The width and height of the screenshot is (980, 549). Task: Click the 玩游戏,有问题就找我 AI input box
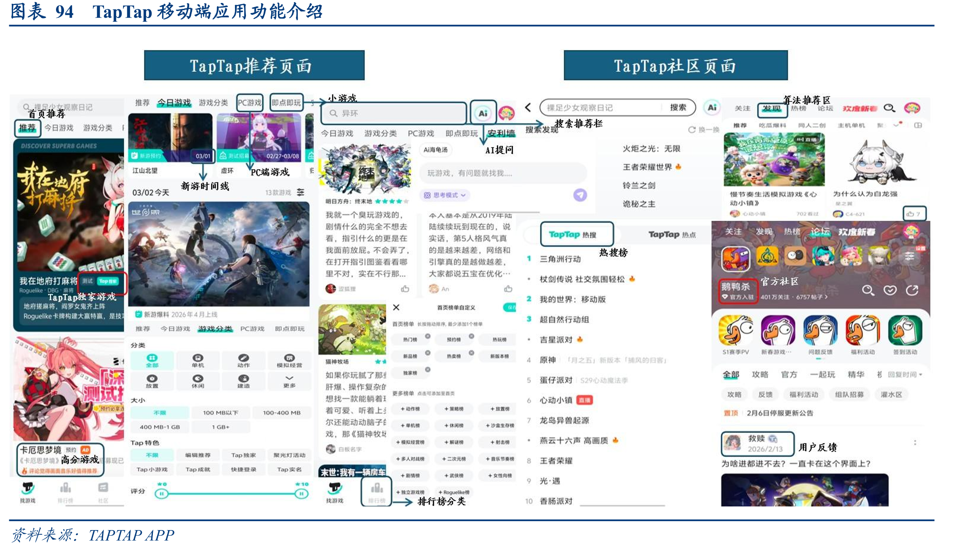pos(503,173)
